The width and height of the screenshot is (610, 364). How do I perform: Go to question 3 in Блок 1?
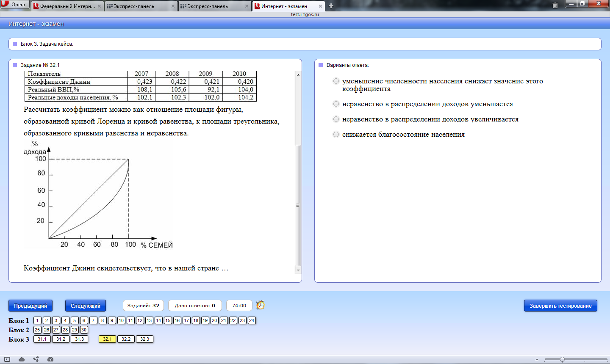click(56, 320)
